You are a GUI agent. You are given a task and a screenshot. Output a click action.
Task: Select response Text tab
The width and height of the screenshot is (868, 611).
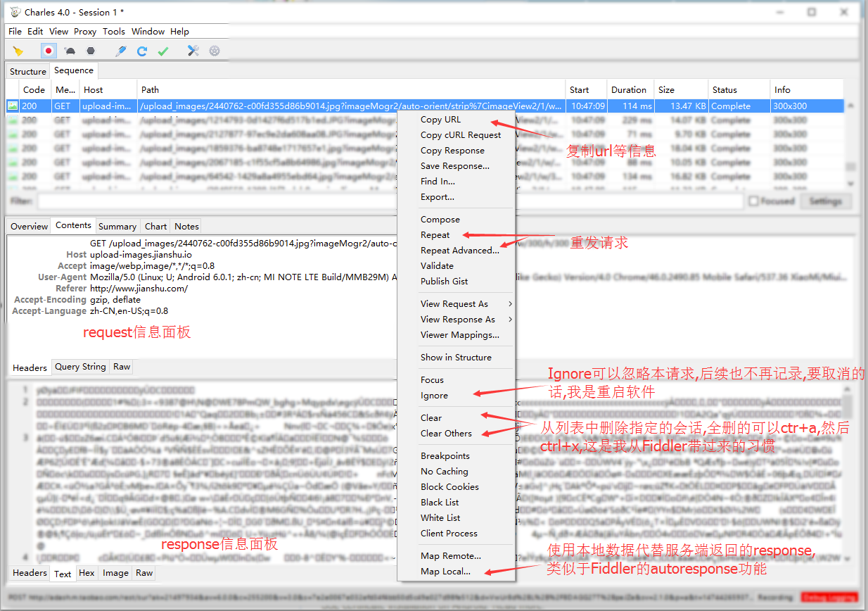[63, 573]
